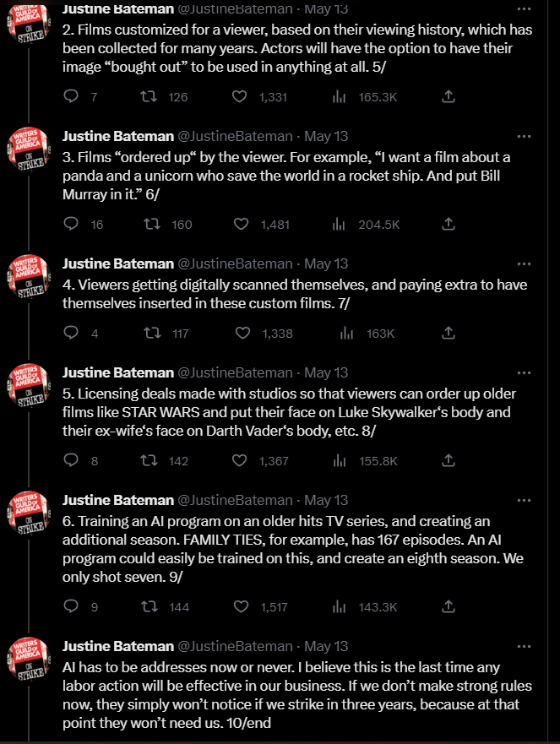Retweet the Bill Murray panda unicorn tweet
The image size is (560, 744).
152,224
